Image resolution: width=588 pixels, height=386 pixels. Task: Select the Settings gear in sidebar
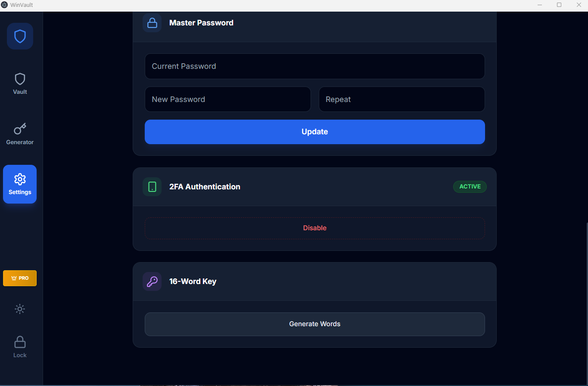20,184
